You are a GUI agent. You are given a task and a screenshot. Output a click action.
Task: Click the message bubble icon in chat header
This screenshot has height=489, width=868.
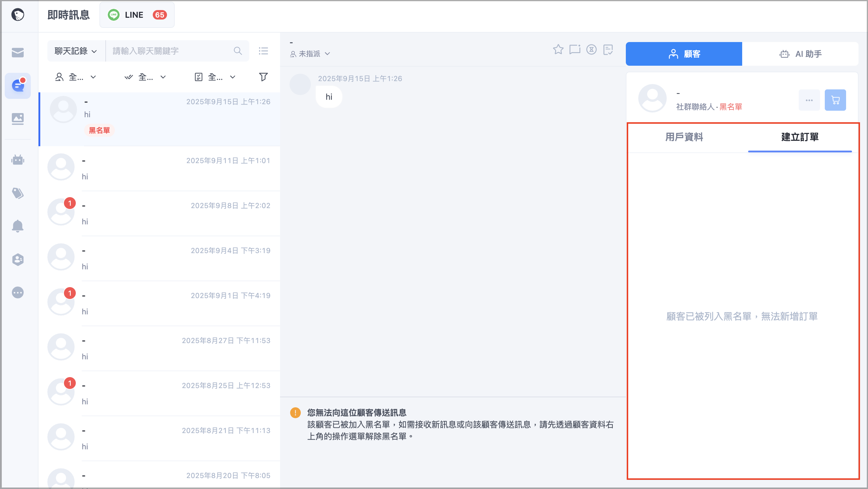point(575,49)
